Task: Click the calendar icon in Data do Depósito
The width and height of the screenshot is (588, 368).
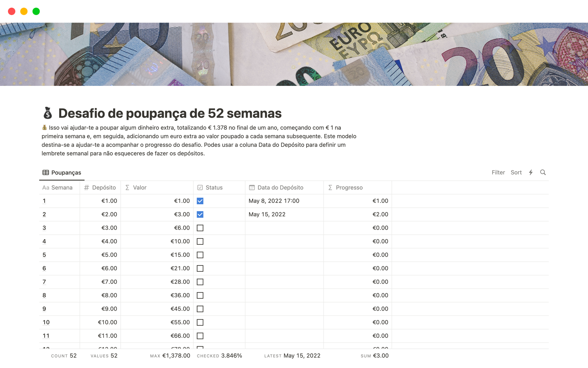Action: pos(252,187)
